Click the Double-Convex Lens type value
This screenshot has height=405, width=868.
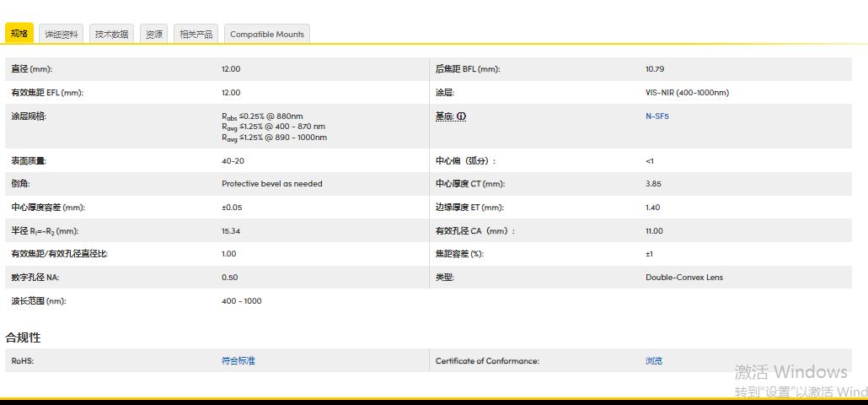coord(683,278)
